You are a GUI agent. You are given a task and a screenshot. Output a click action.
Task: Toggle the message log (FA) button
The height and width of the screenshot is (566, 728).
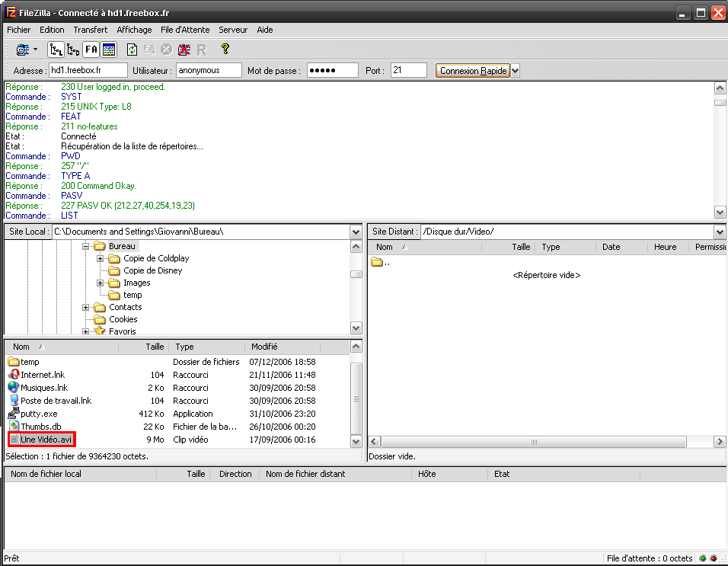click(x=91, y=50)
